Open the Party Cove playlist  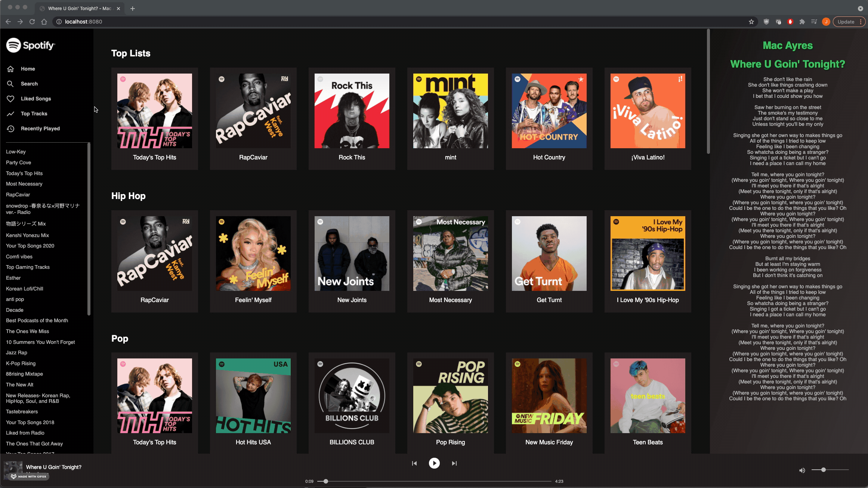19,162
